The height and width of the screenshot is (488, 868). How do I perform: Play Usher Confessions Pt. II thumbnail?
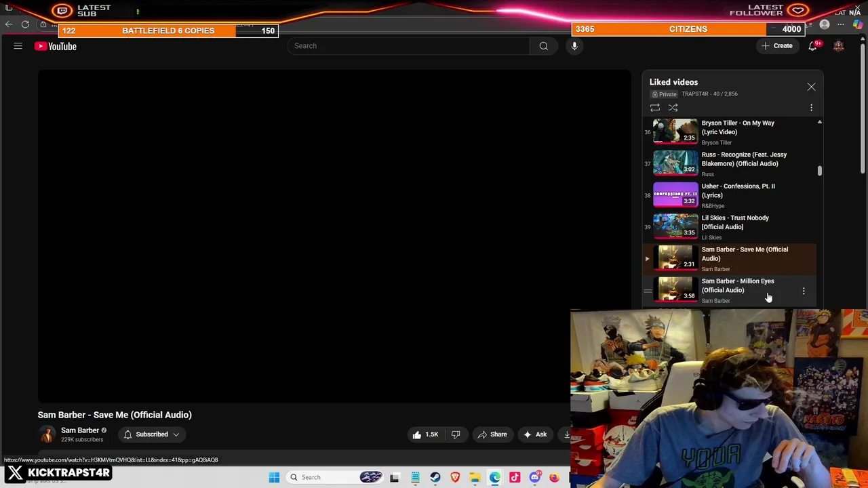(x=675, y=195)
